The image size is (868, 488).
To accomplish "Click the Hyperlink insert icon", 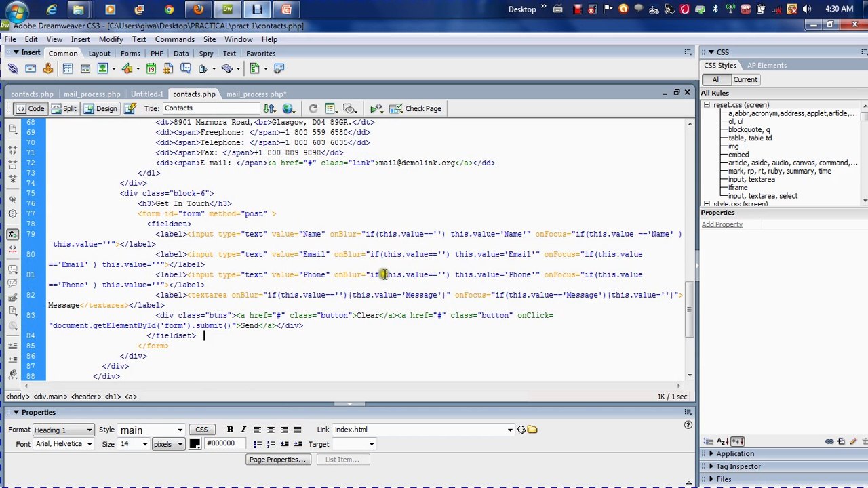I will coord(13,68).
